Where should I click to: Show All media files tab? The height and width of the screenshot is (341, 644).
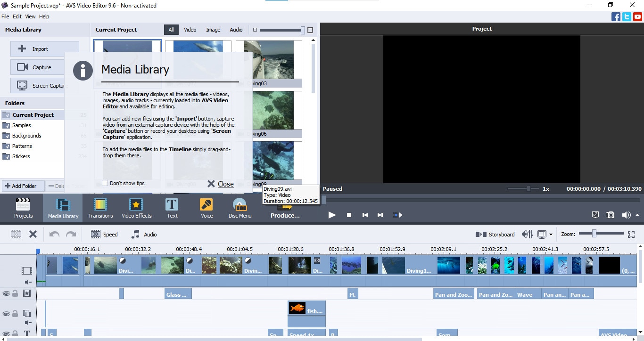(171, 30)
